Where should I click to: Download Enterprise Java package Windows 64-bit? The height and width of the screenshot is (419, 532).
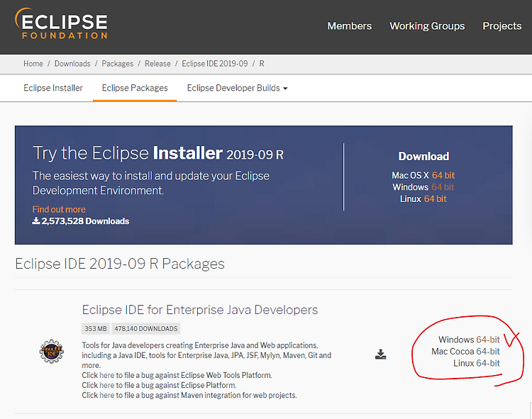coord(488,340)
